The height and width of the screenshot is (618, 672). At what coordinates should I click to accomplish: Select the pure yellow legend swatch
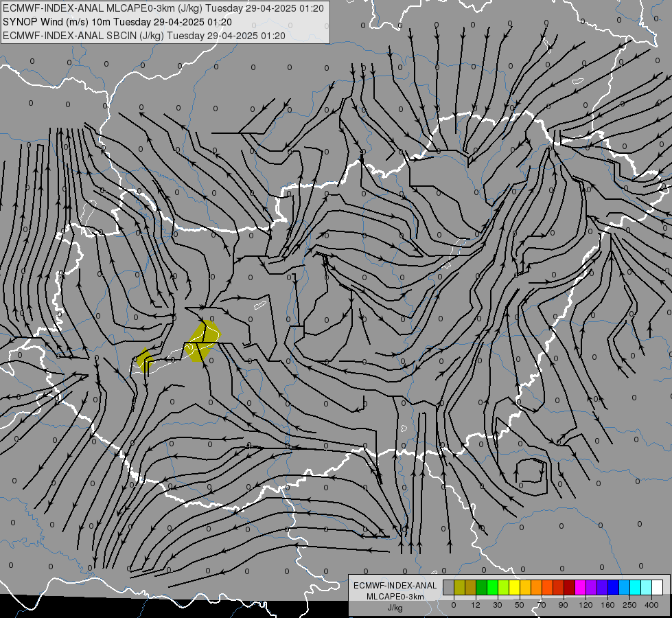pyautogui.click(x=514, y=587)
